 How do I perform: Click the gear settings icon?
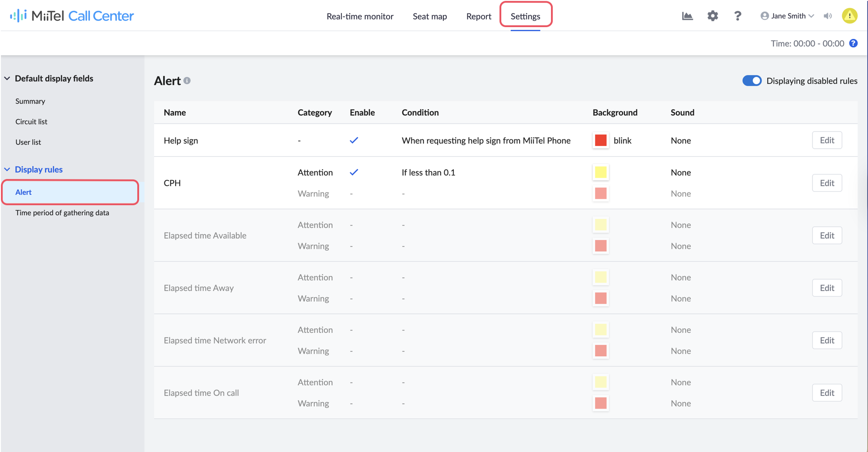[713, 16]
